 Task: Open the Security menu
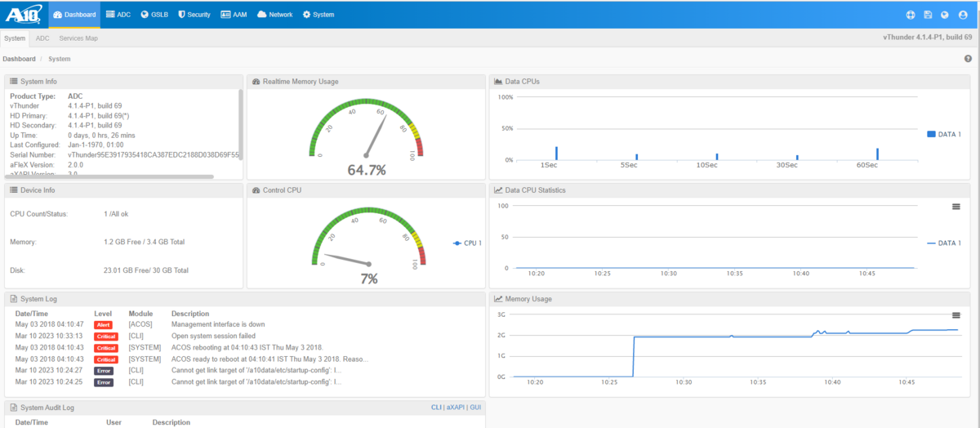[x=194, y=15]
